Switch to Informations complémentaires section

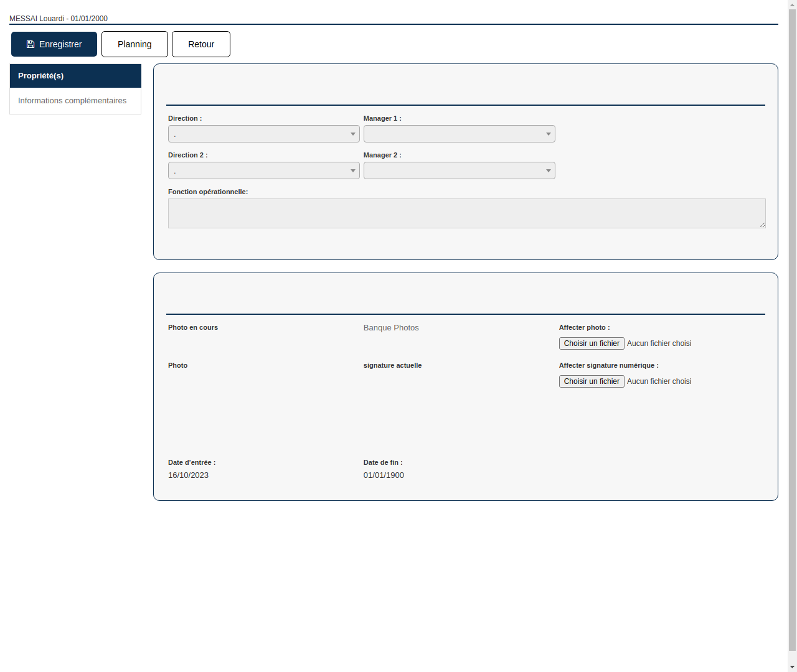[72, 100]
